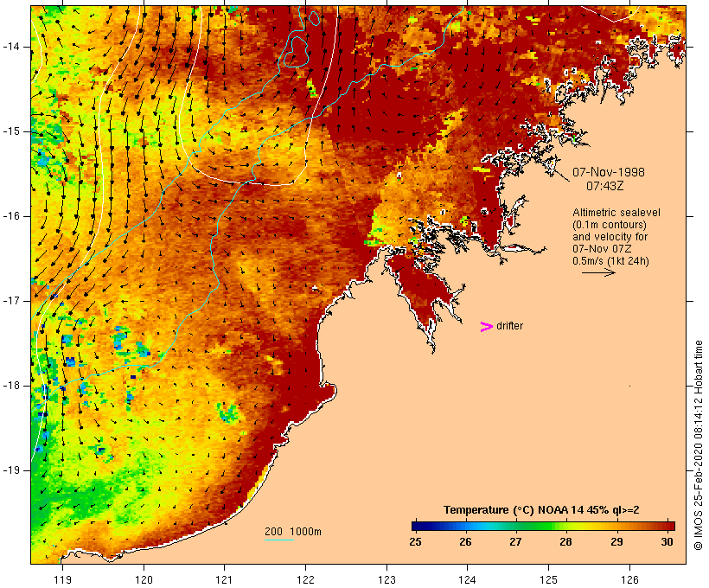Click the 'Altimetric sealevel' label
Viewport: 709px width, 588px height.
pyautogui.click(x=616, y=213)
